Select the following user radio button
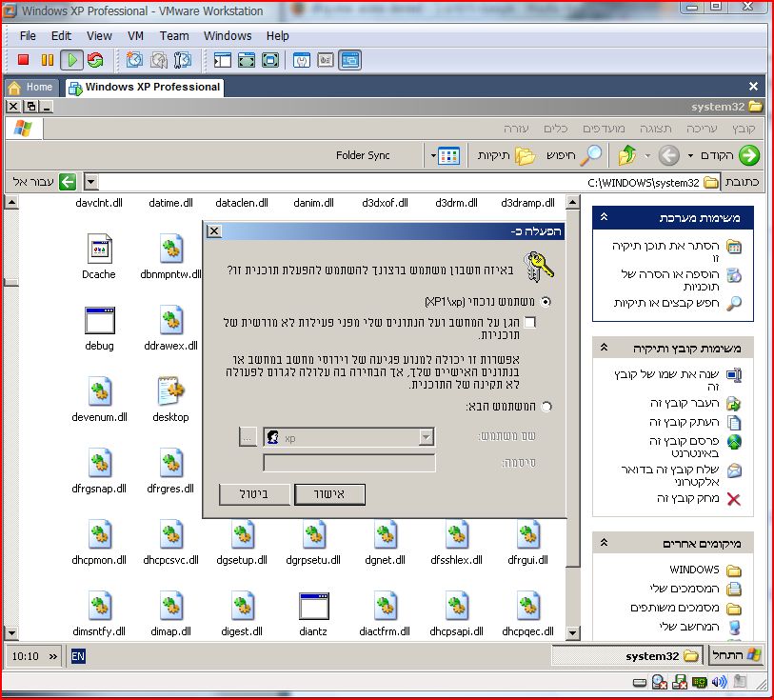Image resolution: width=774 pixels, height=700 pixels. pos(546,407)
